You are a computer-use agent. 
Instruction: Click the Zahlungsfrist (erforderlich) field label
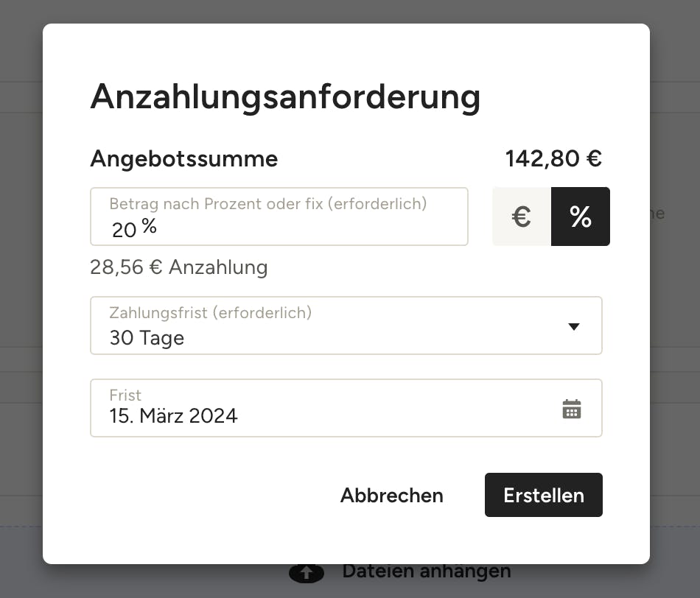click(210, 312)
